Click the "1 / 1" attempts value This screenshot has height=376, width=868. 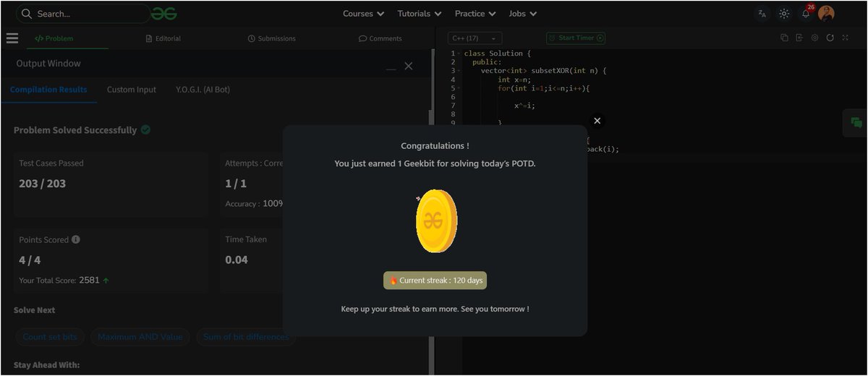[236, 184]
